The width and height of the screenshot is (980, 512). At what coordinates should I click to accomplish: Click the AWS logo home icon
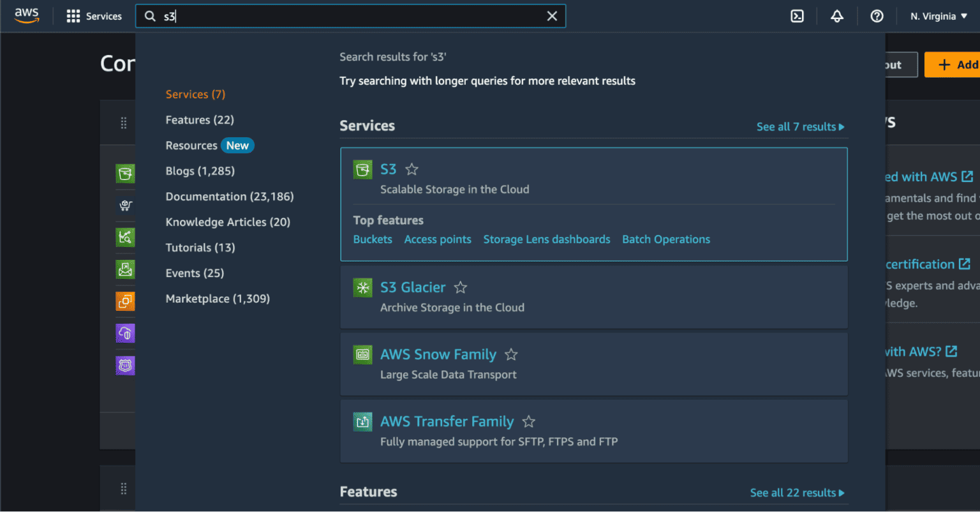(x=27, y=16)
